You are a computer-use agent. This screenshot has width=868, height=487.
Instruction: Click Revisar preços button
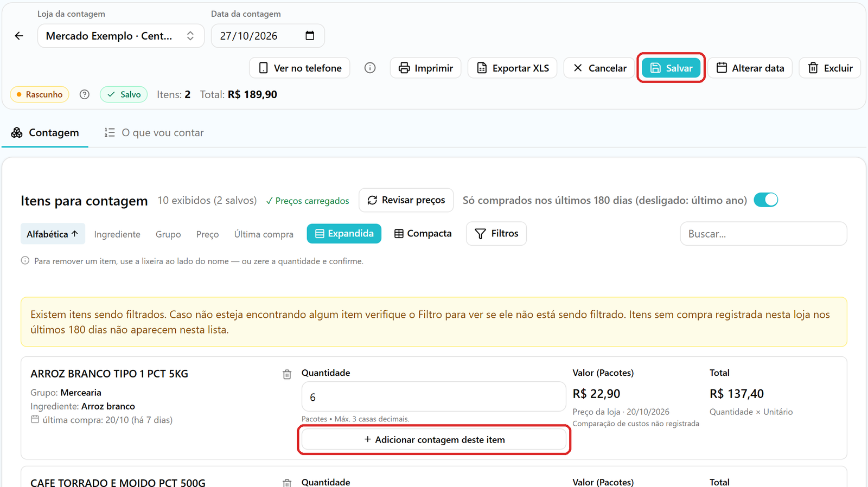tap(406, 200)
